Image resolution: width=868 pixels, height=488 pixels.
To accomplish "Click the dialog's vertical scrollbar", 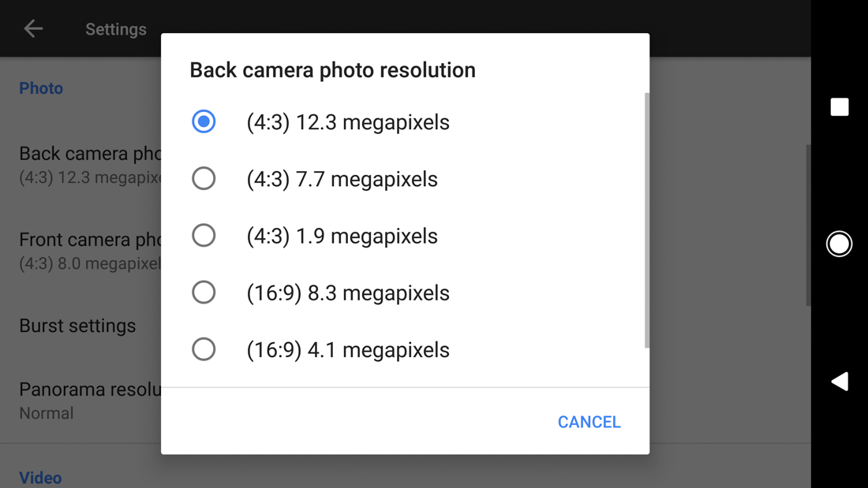I will tap(647, 221).
